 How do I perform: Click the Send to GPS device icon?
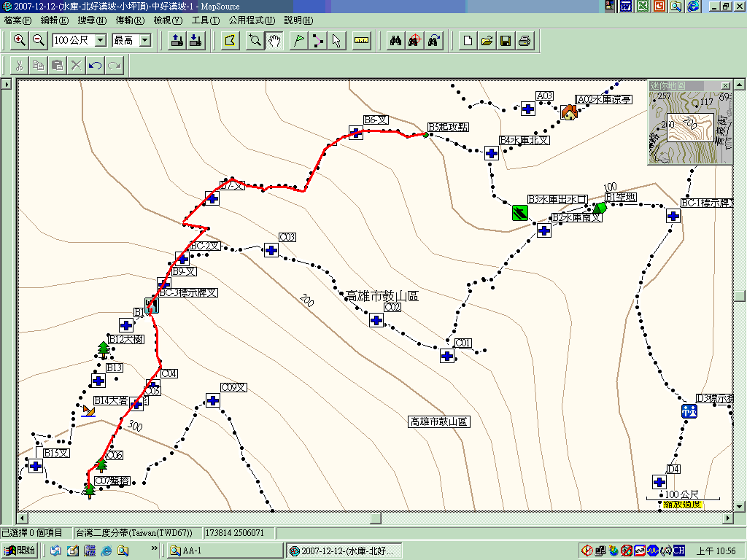click(x=177, y=41)
